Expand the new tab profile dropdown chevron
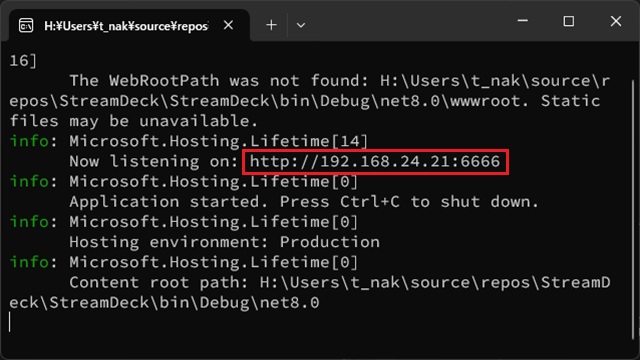 point(301,25)
